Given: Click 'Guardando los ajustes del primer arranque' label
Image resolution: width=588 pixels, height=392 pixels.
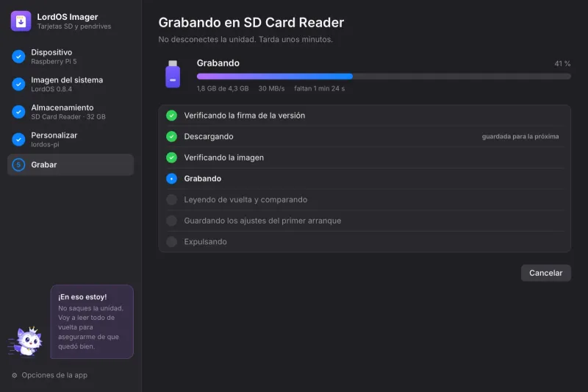Looking at the screenshot, I should point(262,221).
